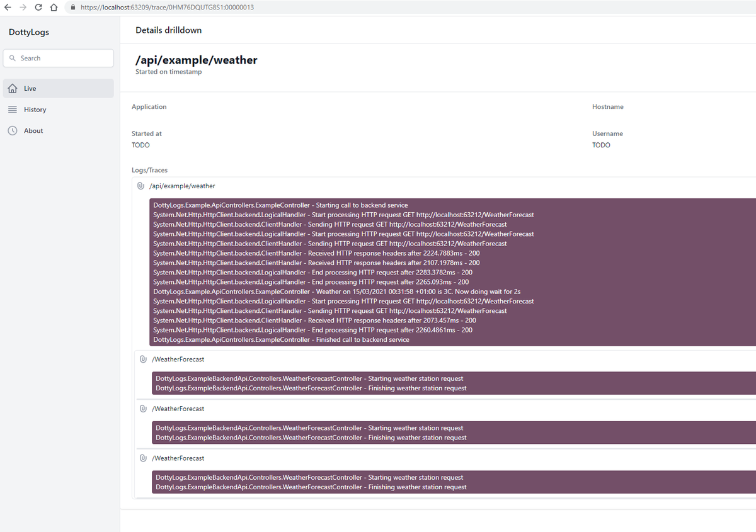
Task: Click paperclip icon of last /WeatherForecast trace
Action: (143, 458)
